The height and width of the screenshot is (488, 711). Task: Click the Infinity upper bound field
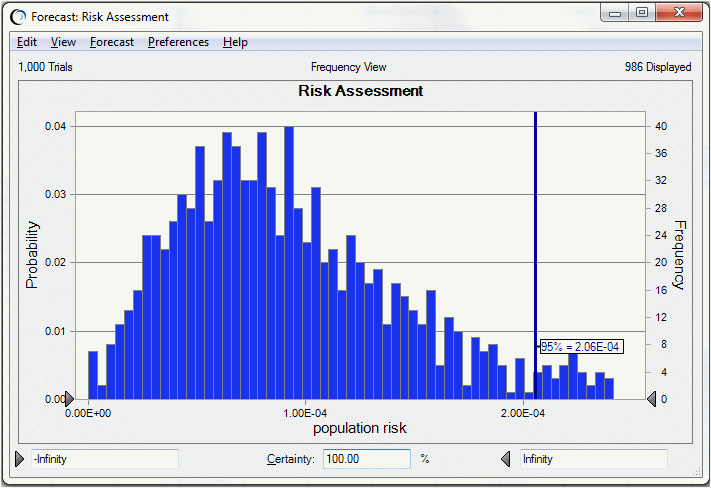[x=594, y=459]
